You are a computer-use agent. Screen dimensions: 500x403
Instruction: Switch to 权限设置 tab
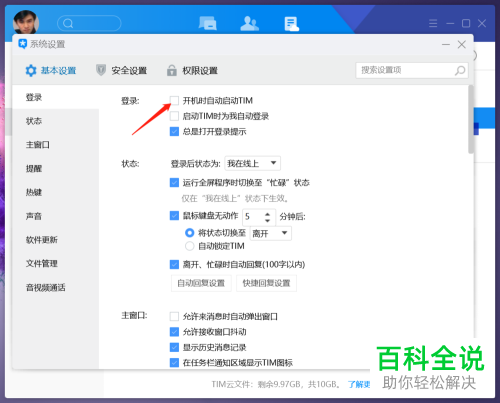192,71
